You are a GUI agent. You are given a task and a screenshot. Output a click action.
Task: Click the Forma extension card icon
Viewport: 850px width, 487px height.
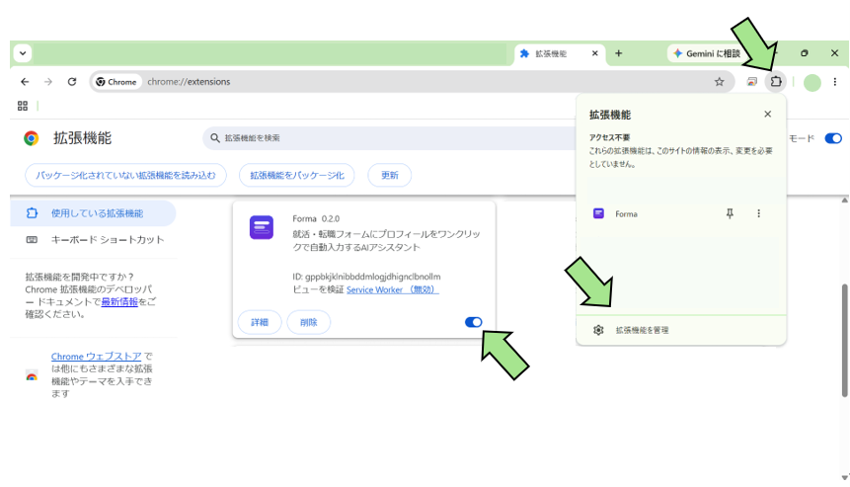(x=261, y=227)
